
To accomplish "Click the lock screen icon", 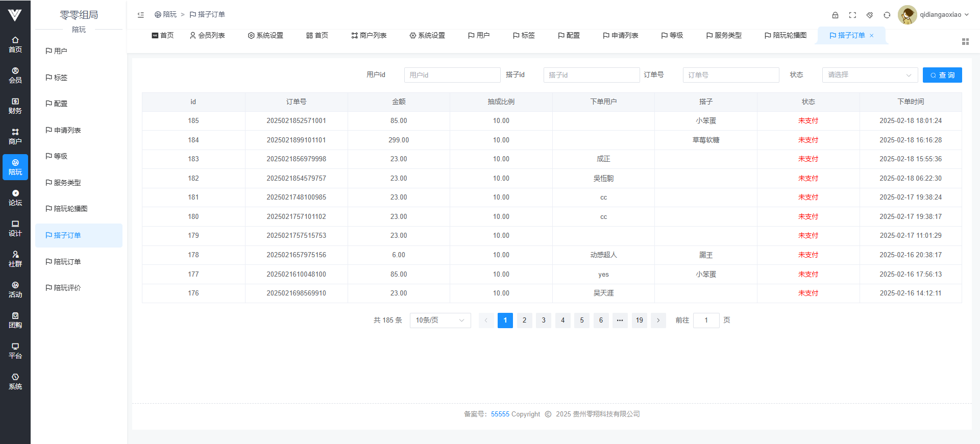I will pos(835,15).
